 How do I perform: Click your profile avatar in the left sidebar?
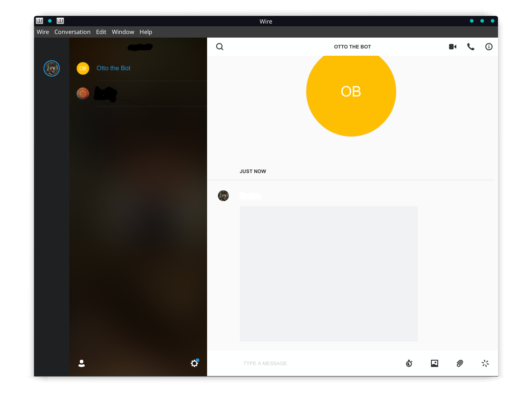click(52, 68)
